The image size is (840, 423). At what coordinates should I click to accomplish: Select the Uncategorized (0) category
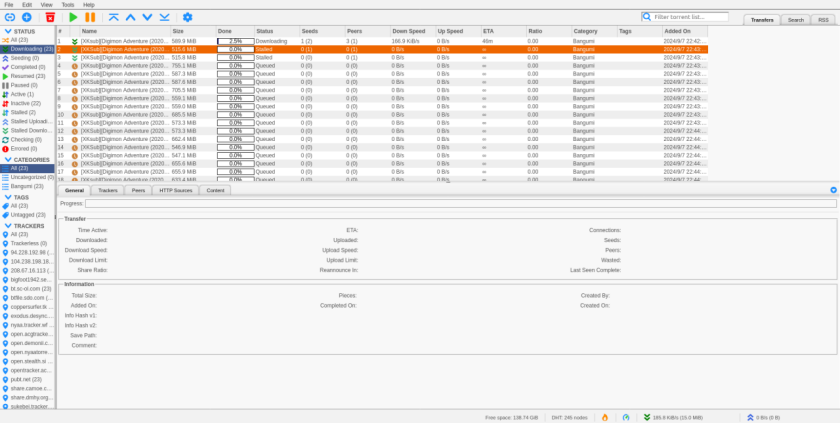28,177
